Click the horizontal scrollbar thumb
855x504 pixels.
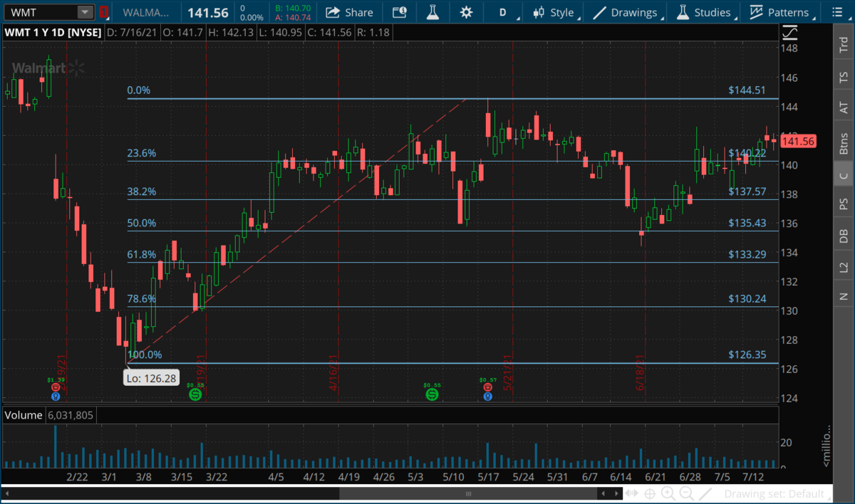point(468,493)
